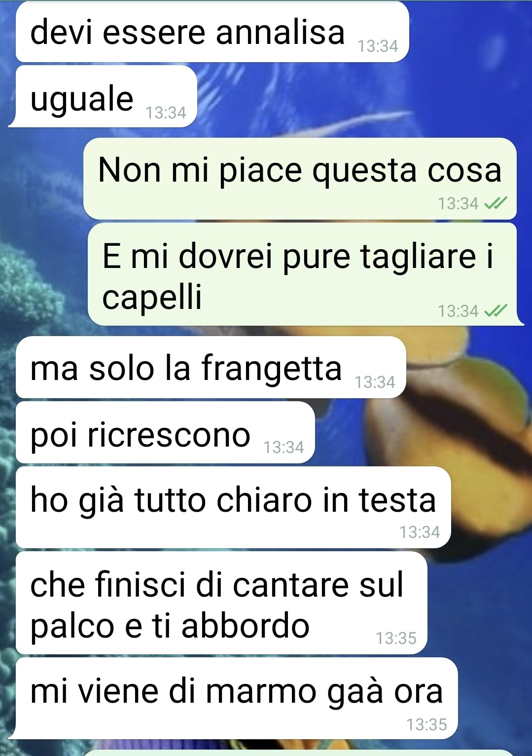Click read-receipt checkmarks on 'Non mi piace' message
532x756 pixels.
(496, 203)
